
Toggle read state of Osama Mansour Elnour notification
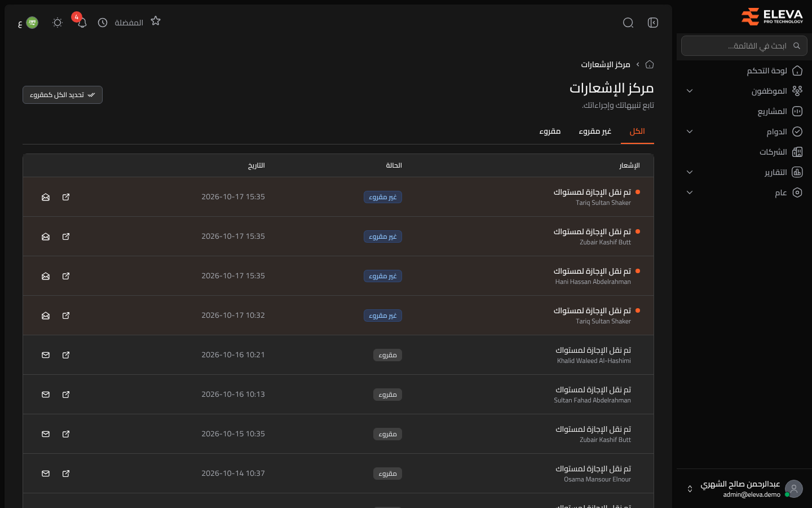pos(46,474)
